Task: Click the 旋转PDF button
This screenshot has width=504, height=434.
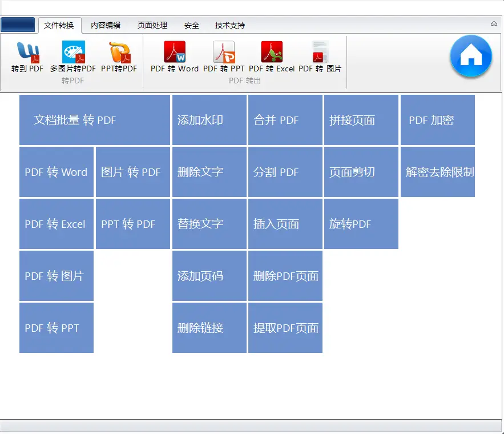Action: [361, 224]
